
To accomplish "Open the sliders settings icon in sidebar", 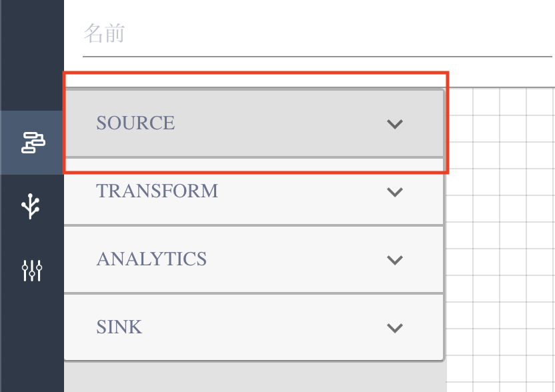I will tap(32, 270).
